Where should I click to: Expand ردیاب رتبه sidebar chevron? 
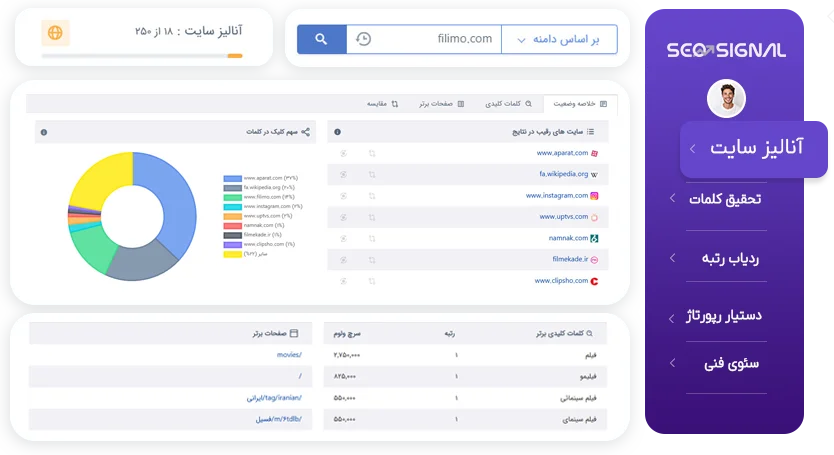point(672,258)
